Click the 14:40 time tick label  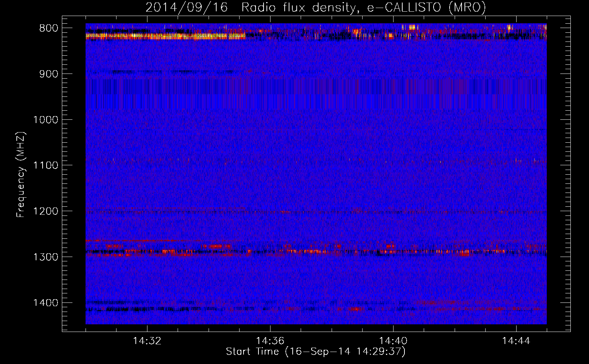pyautogui.click(x=393, y=341)
